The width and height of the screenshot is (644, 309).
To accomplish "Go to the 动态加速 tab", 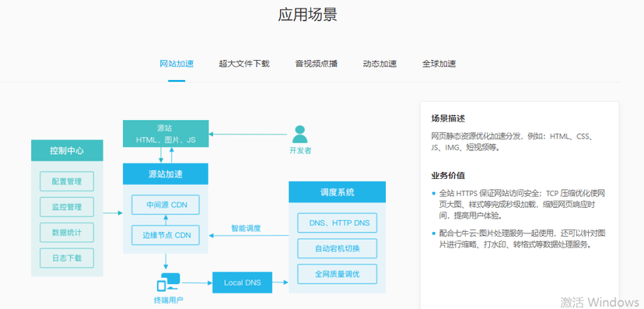I will pos(380,64).
